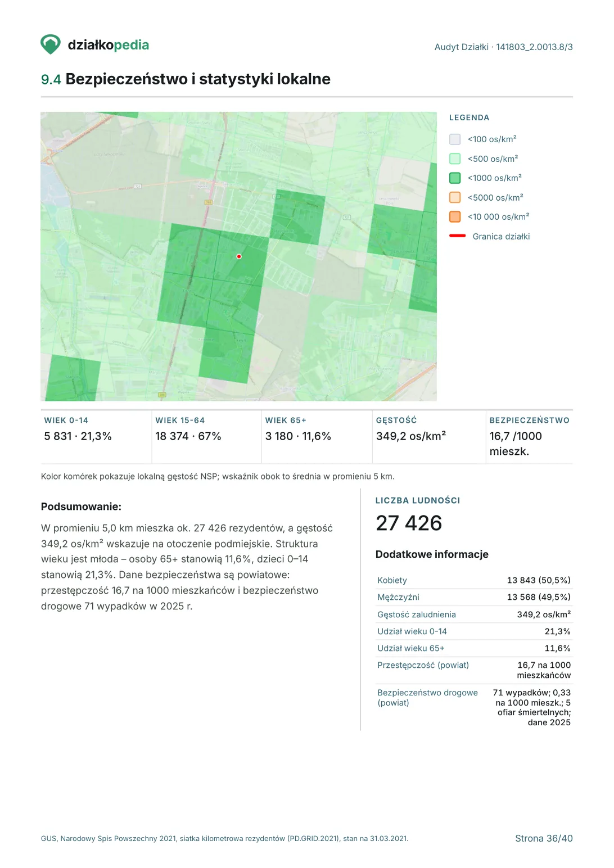
Task: Click the road safety value starting '71 wypadków'
Action: click(532, 708)
